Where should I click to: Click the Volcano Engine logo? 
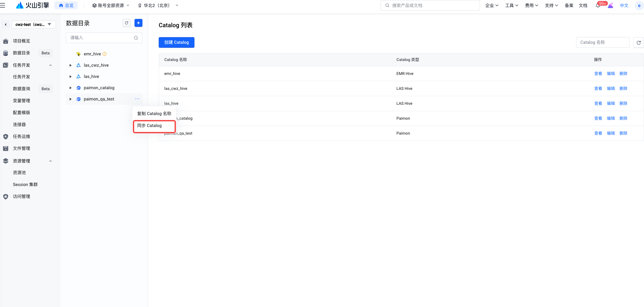pyautogui.click(x=32, y=5)
